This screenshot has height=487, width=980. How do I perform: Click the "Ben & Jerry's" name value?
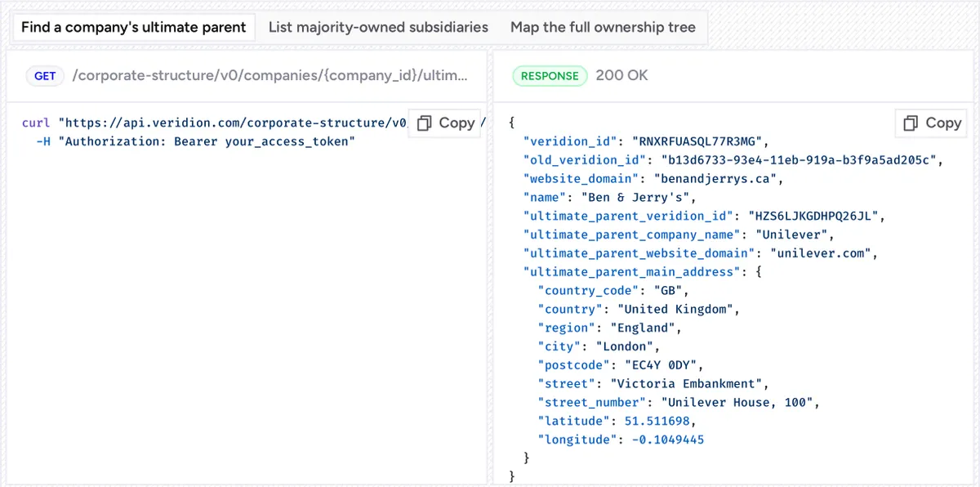(x=637, y=197)
